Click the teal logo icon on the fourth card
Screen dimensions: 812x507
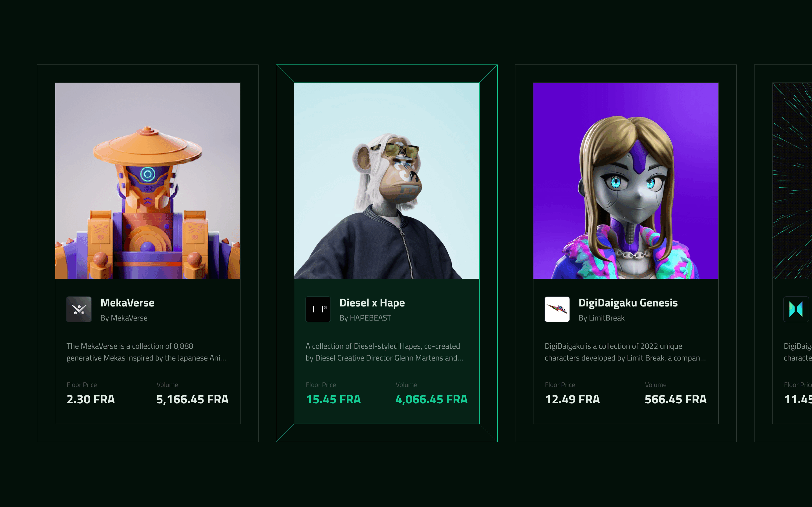click(796, 309)
